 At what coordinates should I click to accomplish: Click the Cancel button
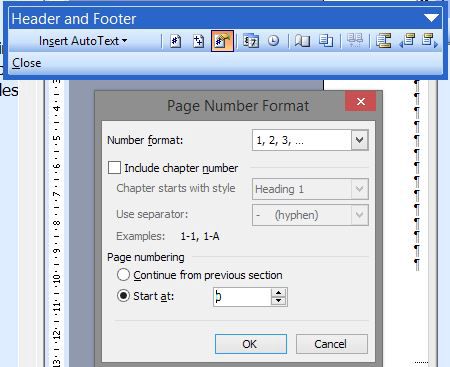coord(332,344)
